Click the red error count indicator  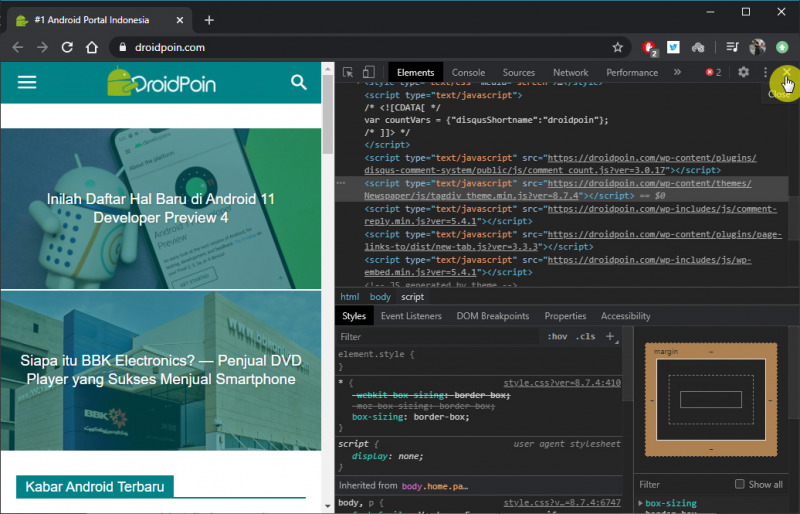[x=713, y=72]
